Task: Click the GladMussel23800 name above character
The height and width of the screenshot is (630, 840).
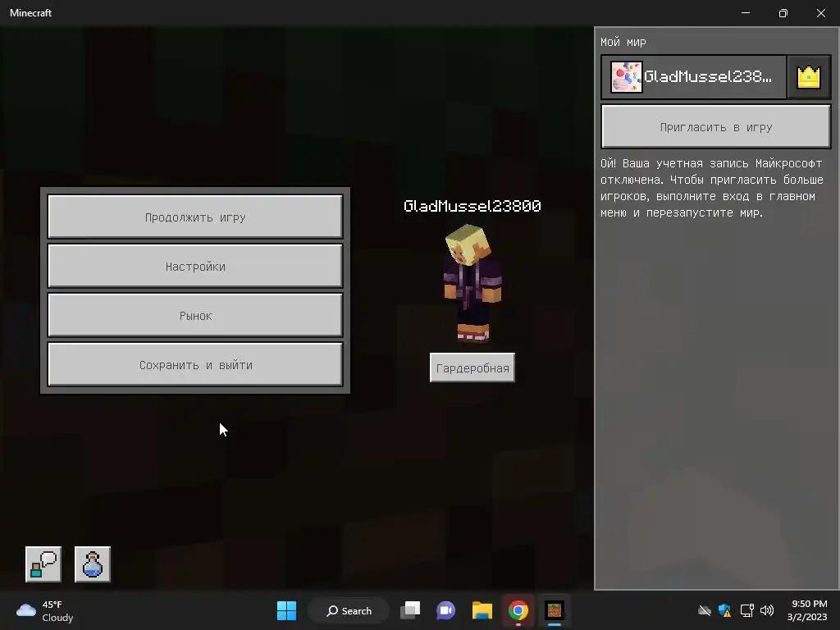Action: click(472, 206)
